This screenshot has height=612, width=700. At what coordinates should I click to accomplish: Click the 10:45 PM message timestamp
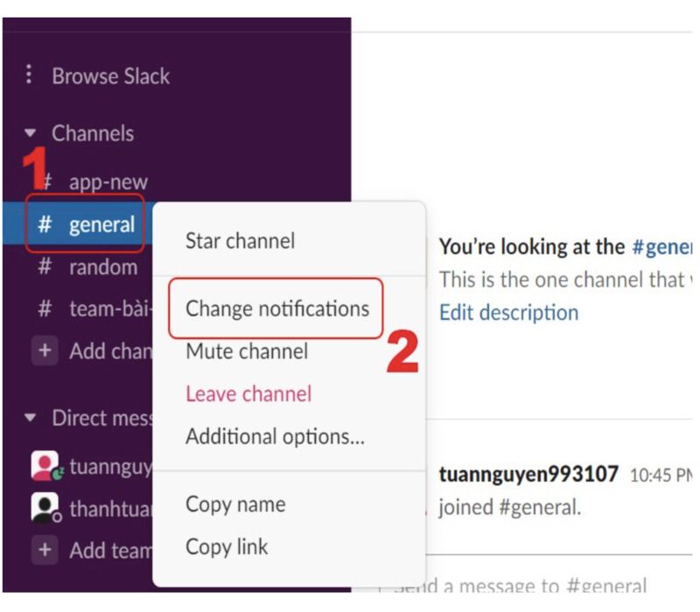(661, 476)
